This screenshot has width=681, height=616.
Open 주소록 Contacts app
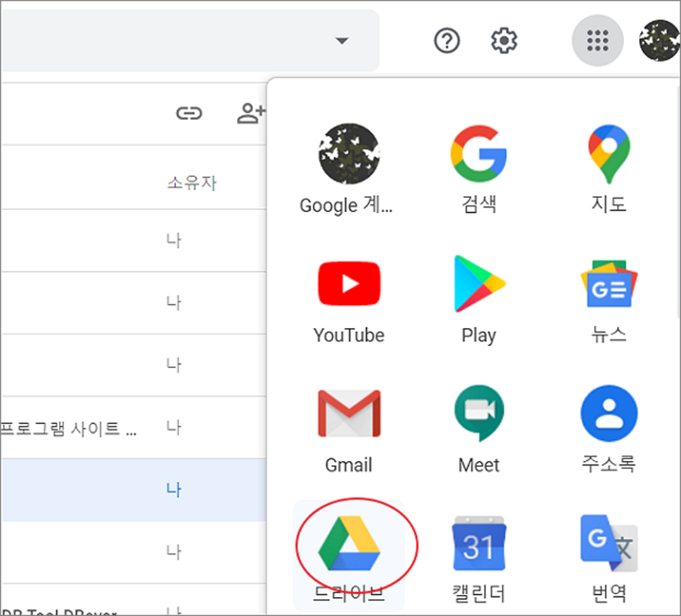[x=609, y=429]
